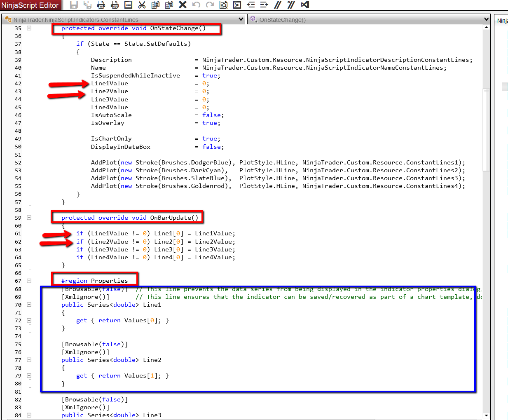This screenshot has height=420, width=508.
Task: Click line number 58 in the gutter
Action: [18, 210]
